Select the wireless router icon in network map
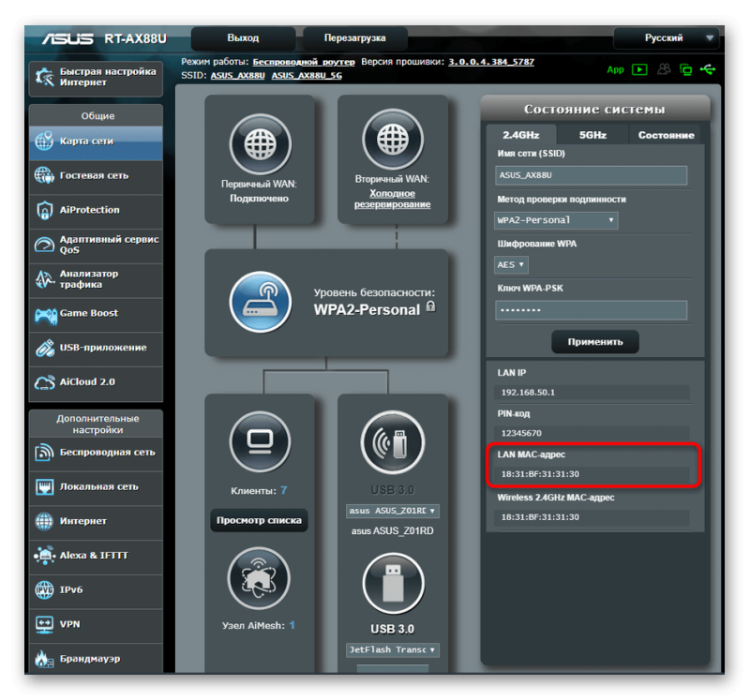750x700 pixels. pyautogui.click(x=260, y=302)
